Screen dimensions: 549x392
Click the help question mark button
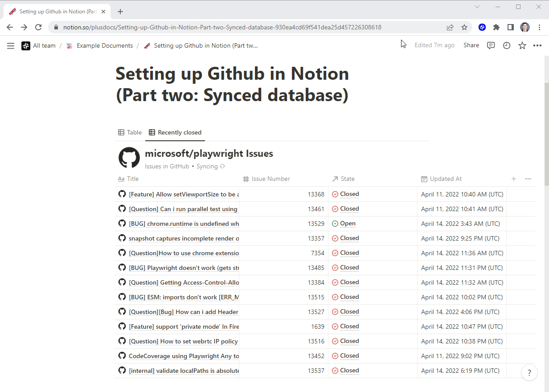(x=529, y=373)
